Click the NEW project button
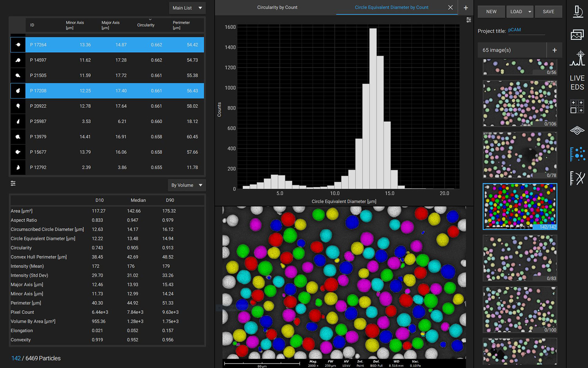The height and width of the screenshot is (368, 588). click(x=491, y=12)
